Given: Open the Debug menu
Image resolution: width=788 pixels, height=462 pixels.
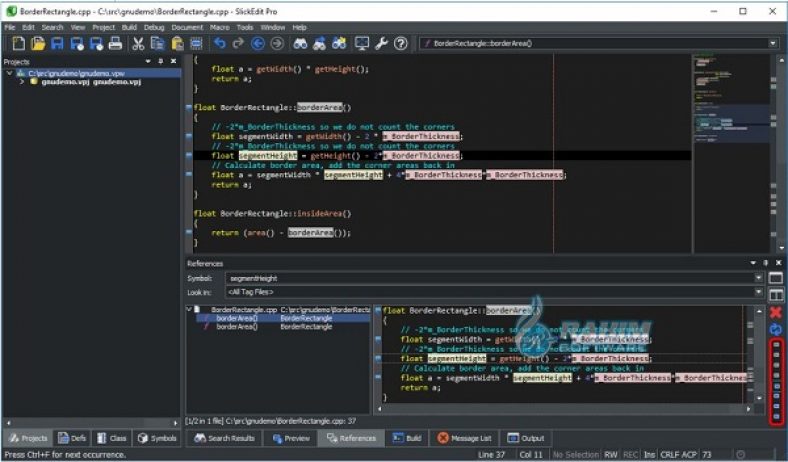Looking at the screenshot, I should click(x=154, y=27).
